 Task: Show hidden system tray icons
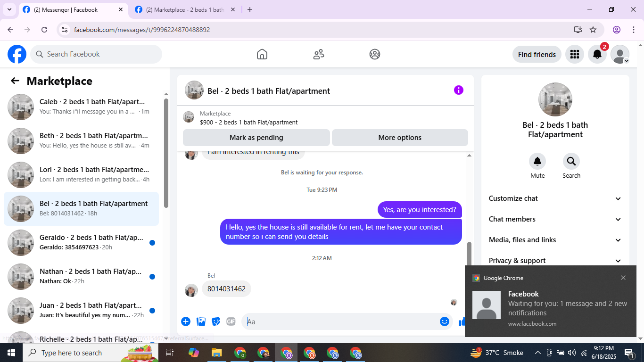[x=537, y=353]
